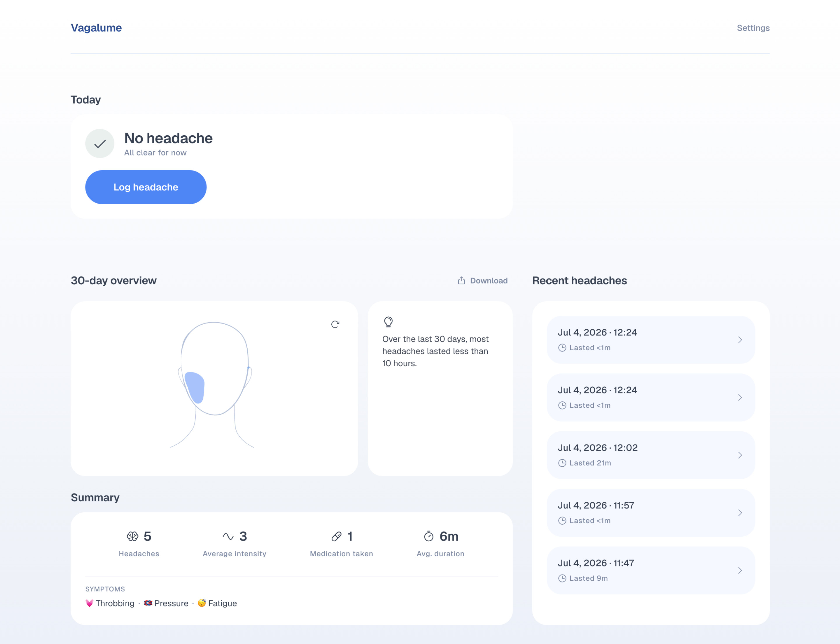Click the highlighted pain area on head
Screen dimensions: 840x644
[x=195, y=387]
